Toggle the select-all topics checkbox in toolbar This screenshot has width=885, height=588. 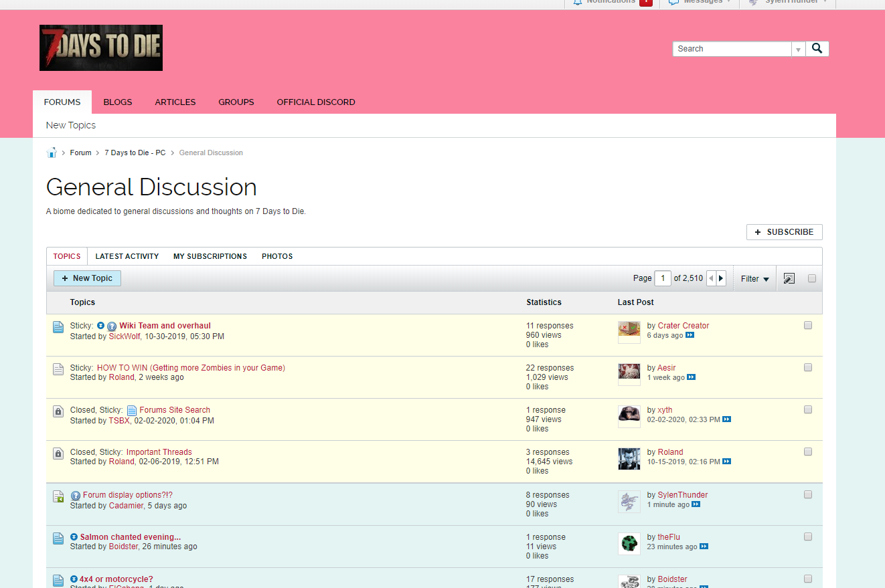tap(812, 278)
